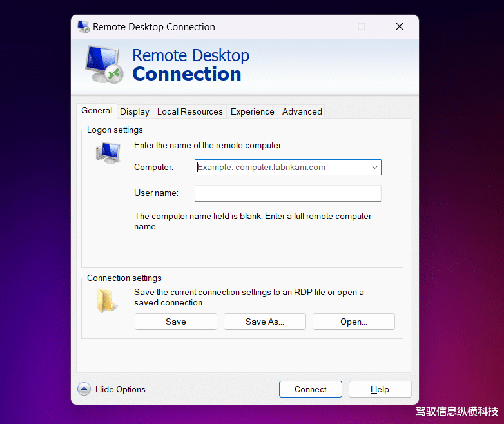
Task: Click the Remote Desktop title bar app icon
Action: (x=84, y=26)
